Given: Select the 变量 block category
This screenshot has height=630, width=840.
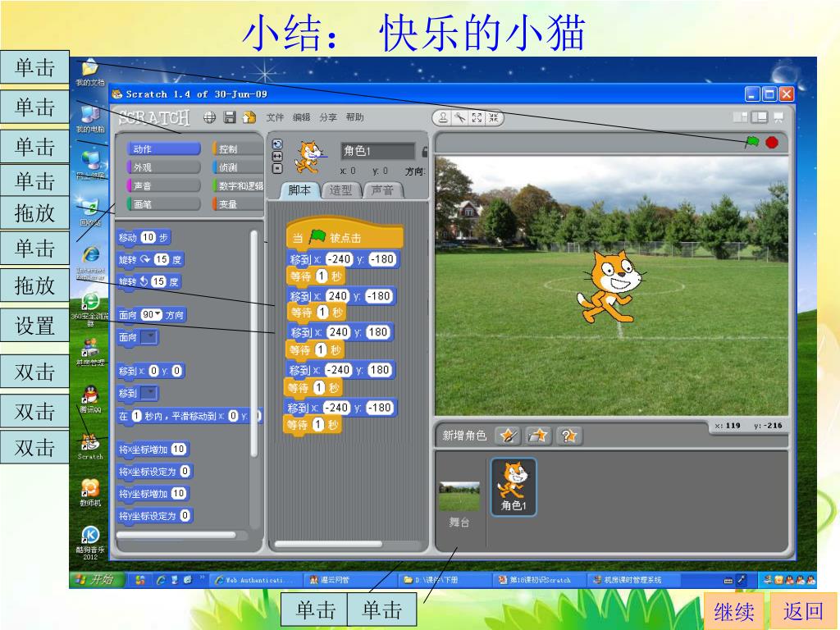Looking at the screenshot, I should point(239,204).
